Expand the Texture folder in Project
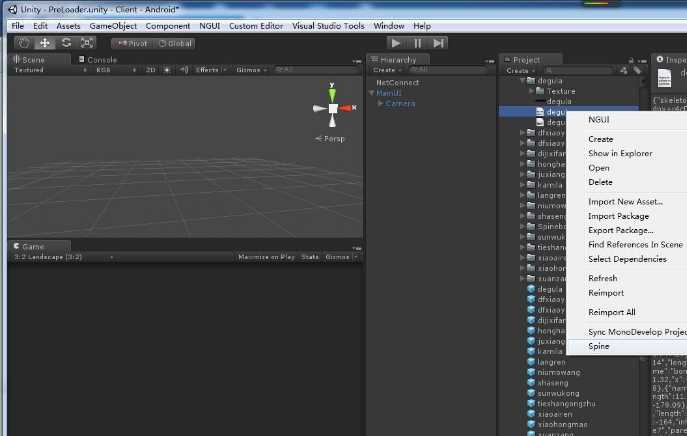Viewport: 687px width, 436px height. pyautogui.click(x=531, y=91)
